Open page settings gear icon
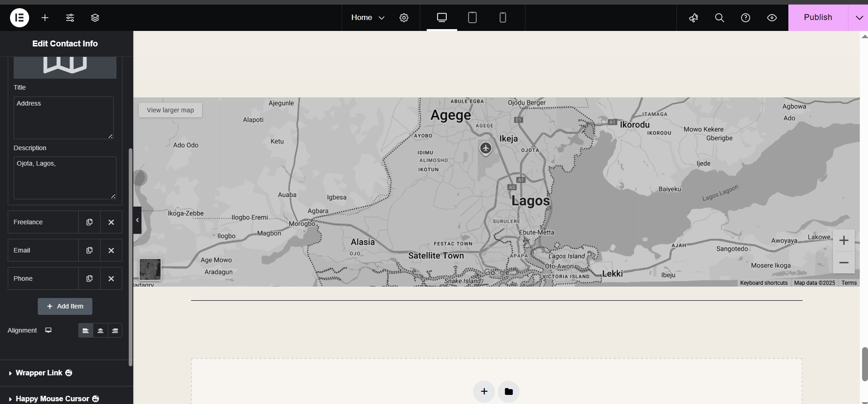The height and width of the screenshot is (404, 868). tap(404, 18)
